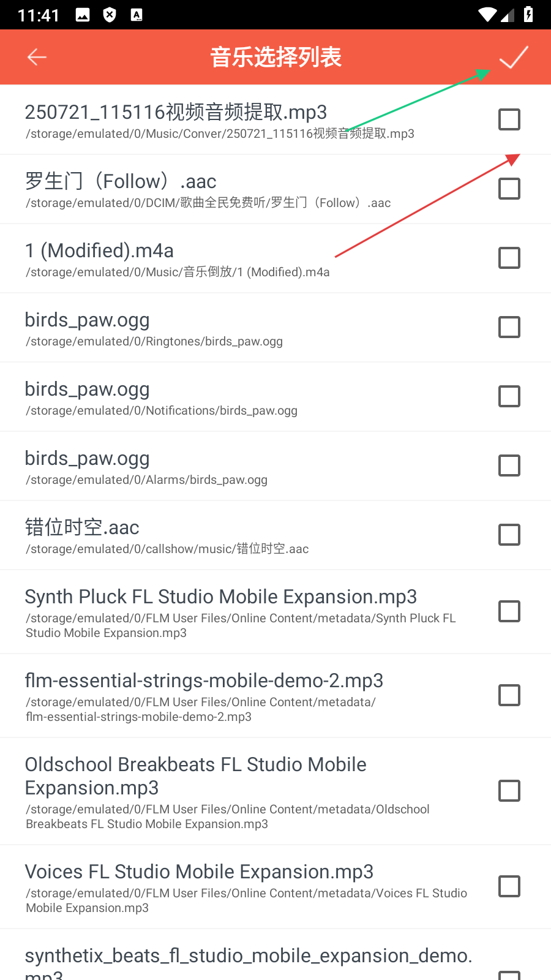
Task: Tap the 1 (Modified).m4a file name
Action: (99, 251)
